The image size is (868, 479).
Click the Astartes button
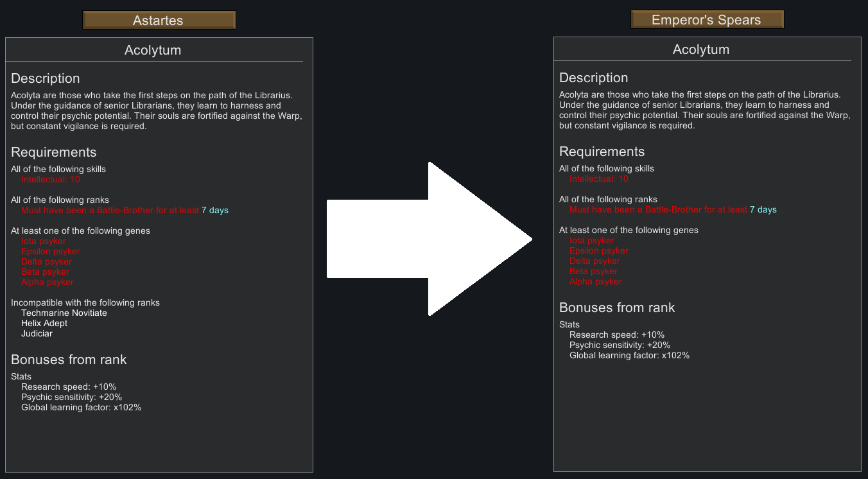(x=159, y=20)
